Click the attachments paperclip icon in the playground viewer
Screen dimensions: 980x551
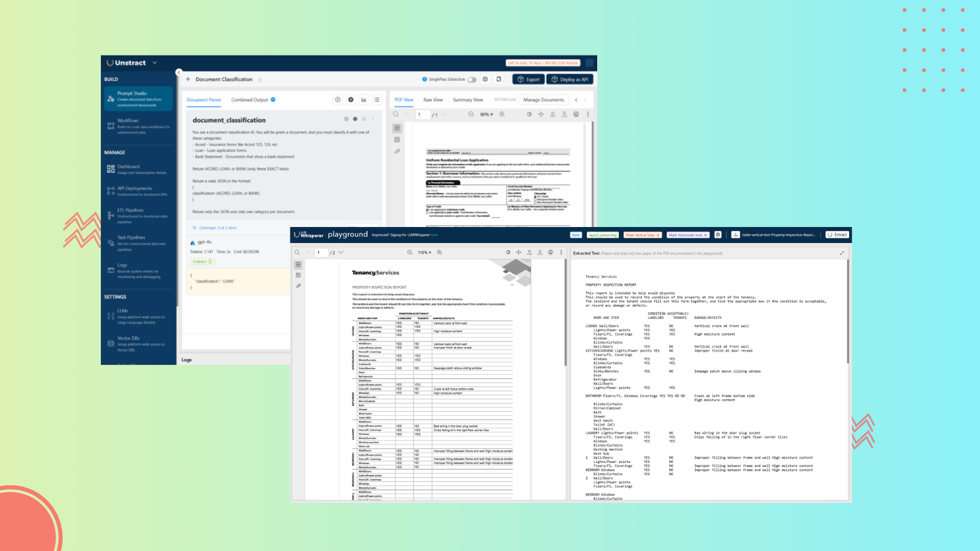298,286
